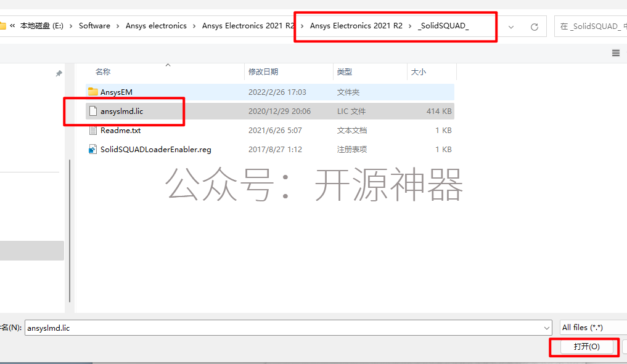
Task: Click the 文件夹 type cell
Action: 348,92
